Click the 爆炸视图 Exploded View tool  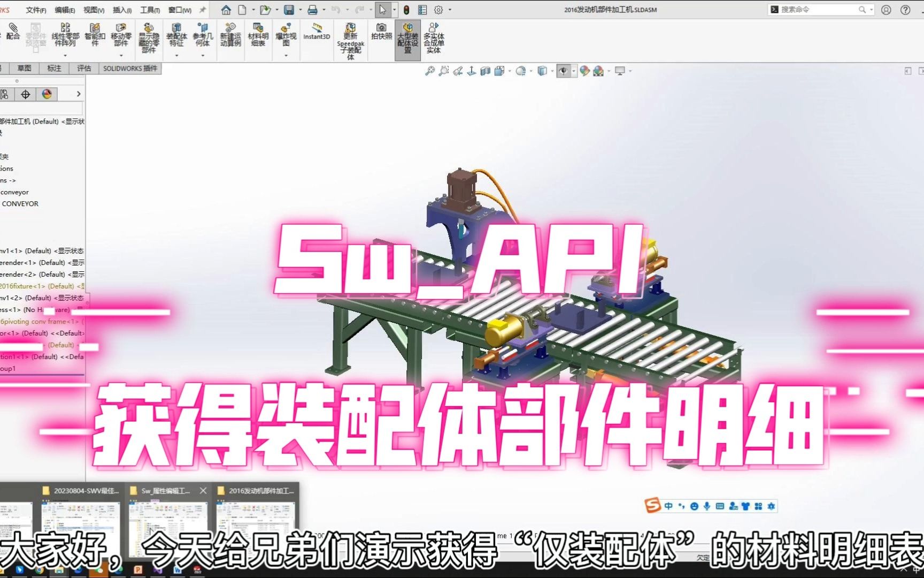(286, 35)
